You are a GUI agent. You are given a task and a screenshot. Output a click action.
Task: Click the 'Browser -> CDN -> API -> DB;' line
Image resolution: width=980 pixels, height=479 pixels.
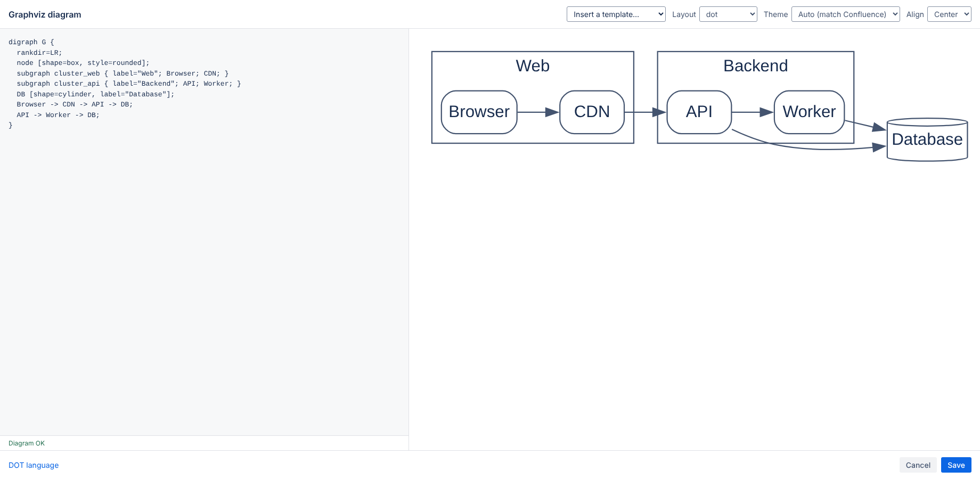tap(75, 104)
